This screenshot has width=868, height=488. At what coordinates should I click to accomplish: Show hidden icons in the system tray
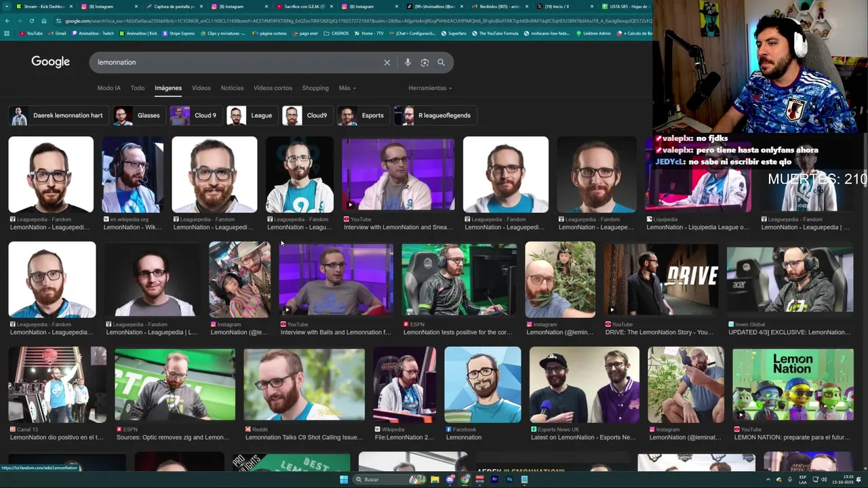click(x=768, y=479)
